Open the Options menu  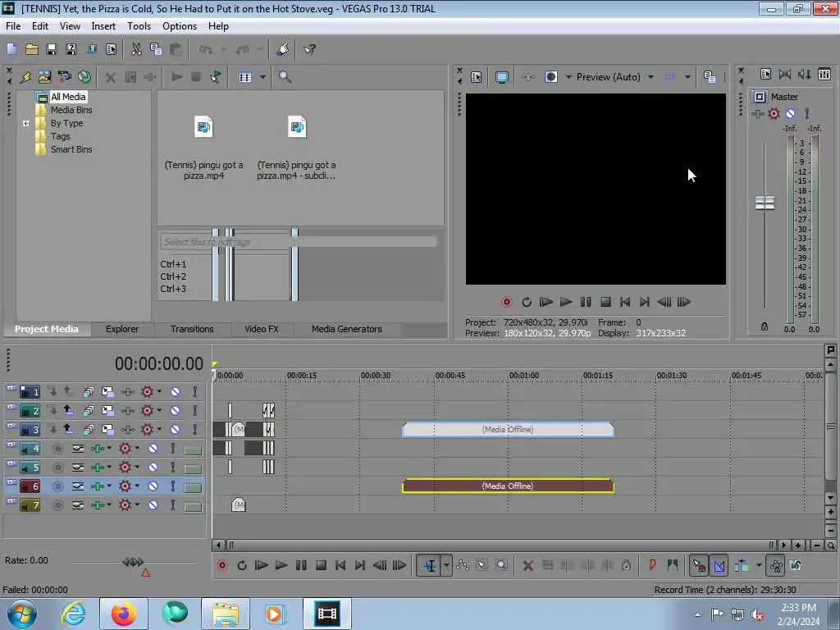coord(180,25)
